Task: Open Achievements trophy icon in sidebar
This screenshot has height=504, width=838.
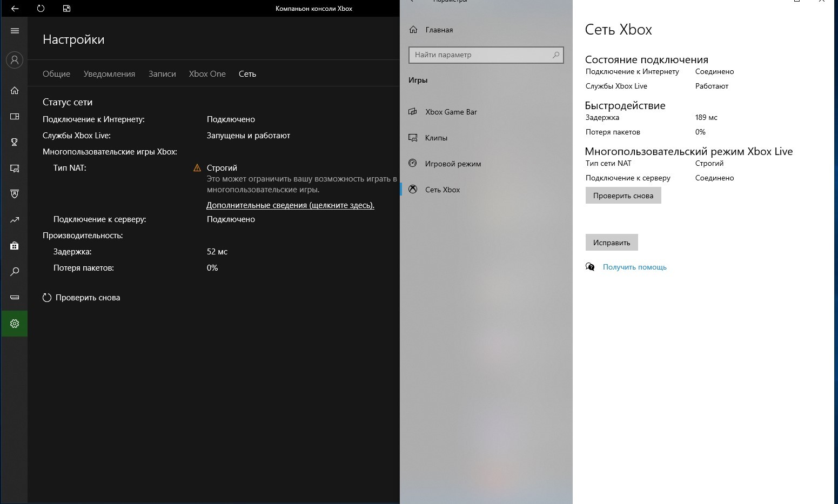Action: 15,142
